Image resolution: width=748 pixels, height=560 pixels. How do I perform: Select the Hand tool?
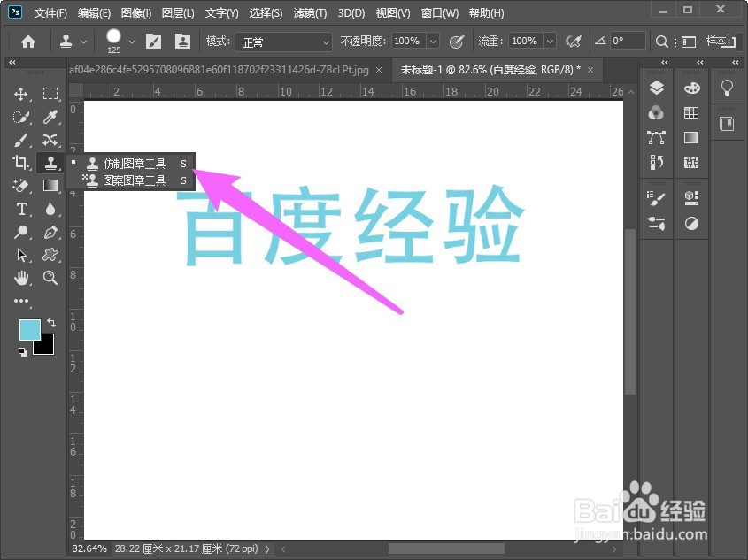[21, 278]
